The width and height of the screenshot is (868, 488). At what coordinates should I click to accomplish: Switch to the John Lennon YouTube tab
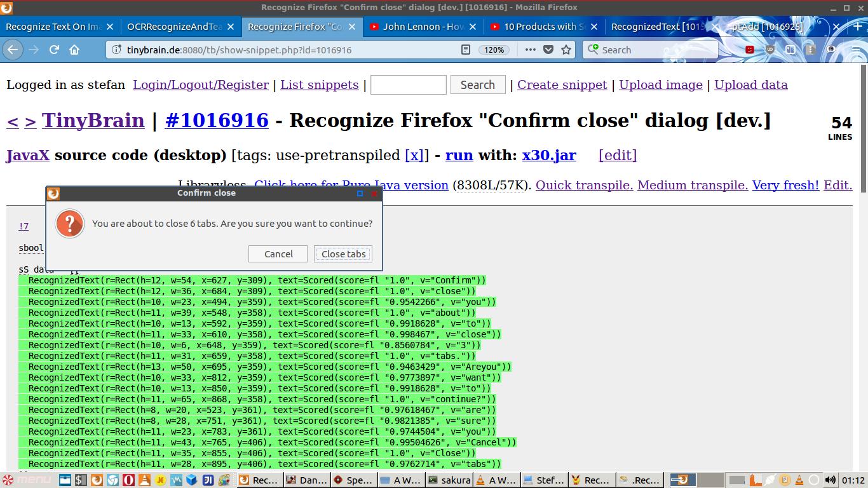click(422, 27)
